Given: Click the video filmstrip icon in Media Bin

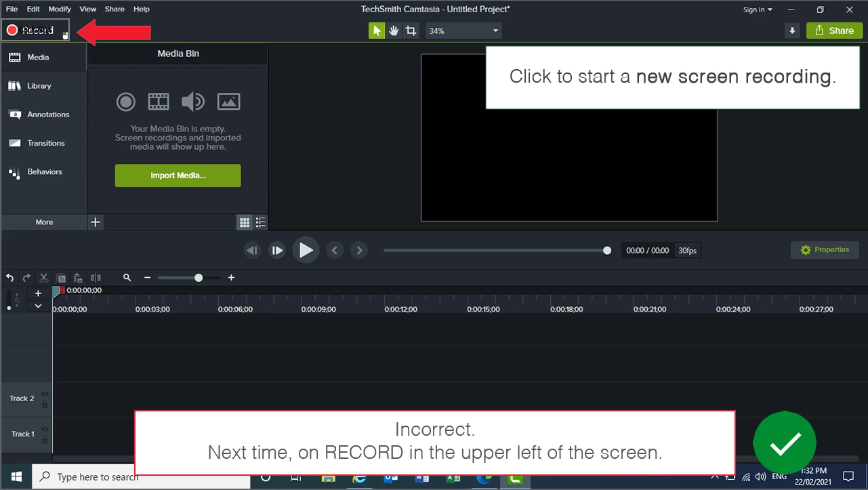Looking at the screenshot, I should coord(159,102).
